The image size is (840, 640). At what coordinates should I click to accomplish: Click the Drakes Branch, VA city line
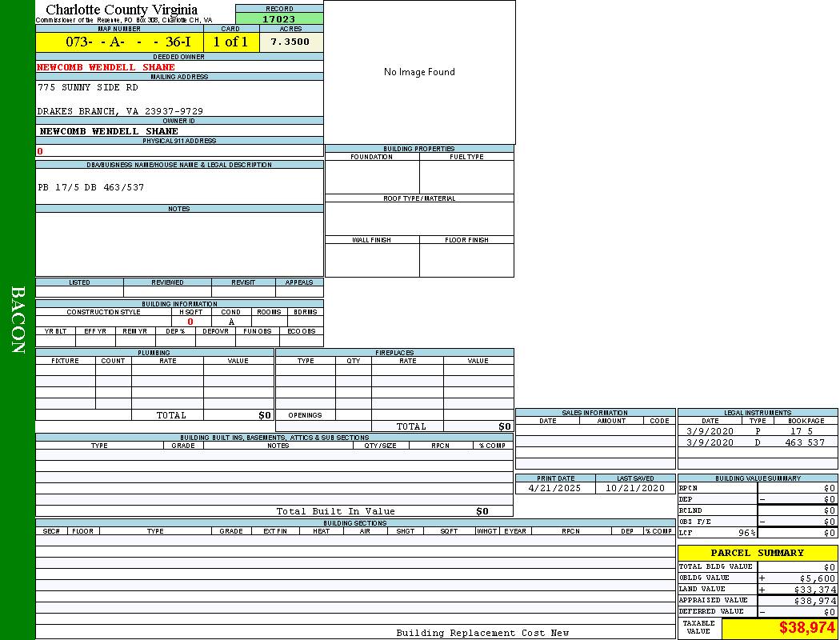[x=120, y=111]
